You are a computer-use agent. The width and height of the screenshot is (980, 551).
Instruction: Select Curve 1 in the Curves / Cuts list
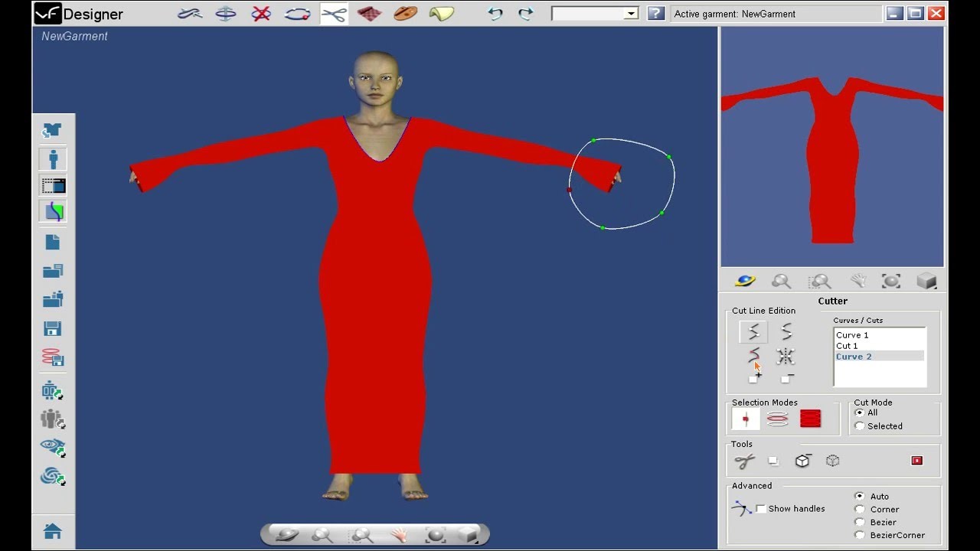pos(852,334)
